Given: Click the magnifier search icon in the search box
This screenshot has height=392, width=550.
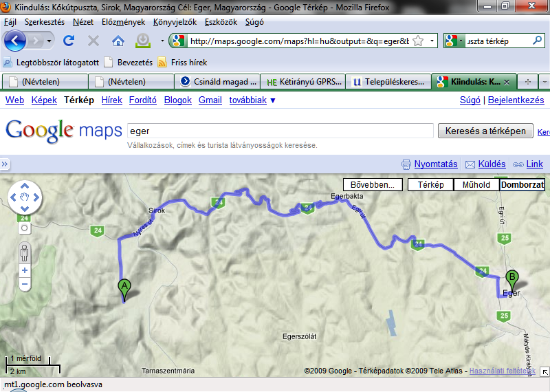Looking at the screenshot, I should pyautogui.click(x=537, y=41).
